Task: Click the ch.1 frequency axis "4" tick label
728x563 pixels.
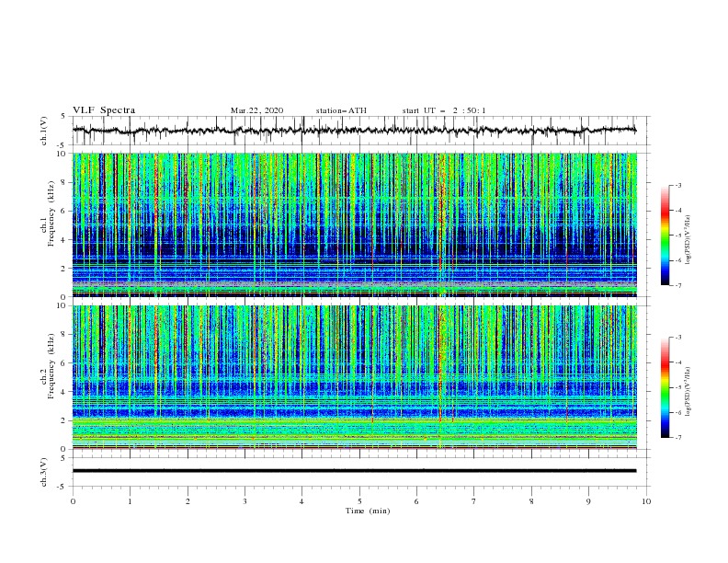Action: click(x=65, y=240)
